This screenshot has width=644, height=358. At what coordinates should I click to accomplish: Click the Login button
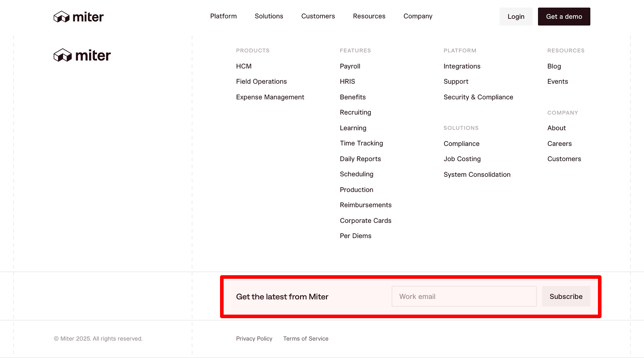pyautogui.click(x=516, y=16)
